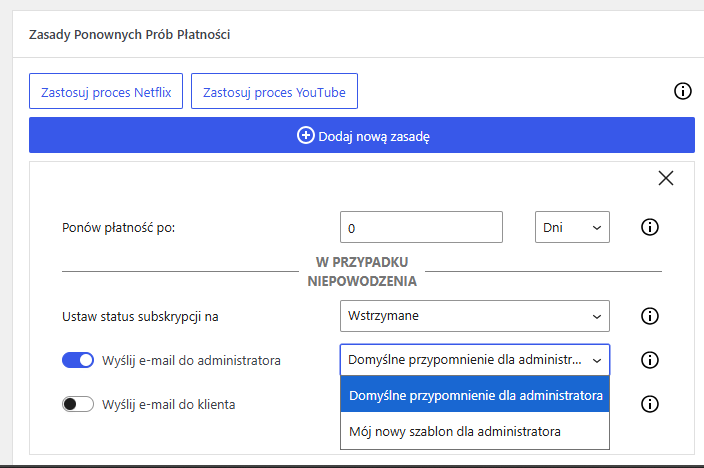Apply the YouTube process preset
This screenshot has width=704, height=468.
[x=274, y=91]
